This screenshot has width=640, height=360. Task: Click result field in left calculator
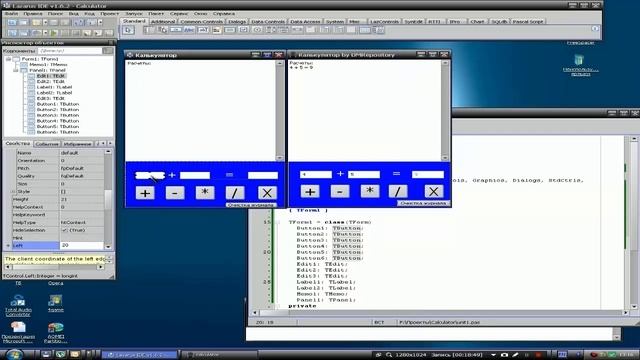[262, 176]
